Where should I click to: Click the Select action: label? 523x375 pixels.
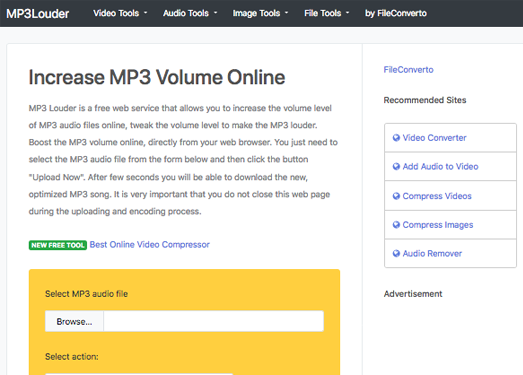(x=72, y=357)
